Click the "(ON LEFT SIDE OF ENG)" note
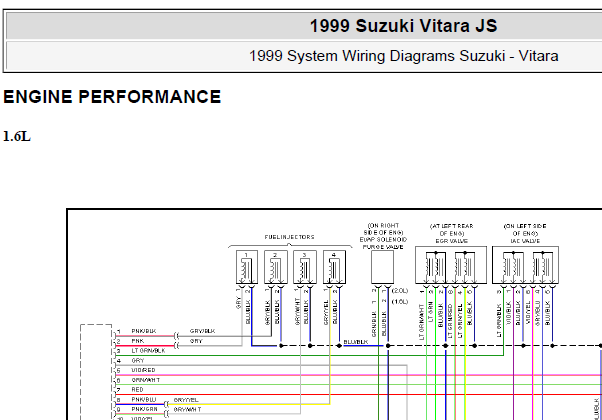 click(x=525, y=230)
